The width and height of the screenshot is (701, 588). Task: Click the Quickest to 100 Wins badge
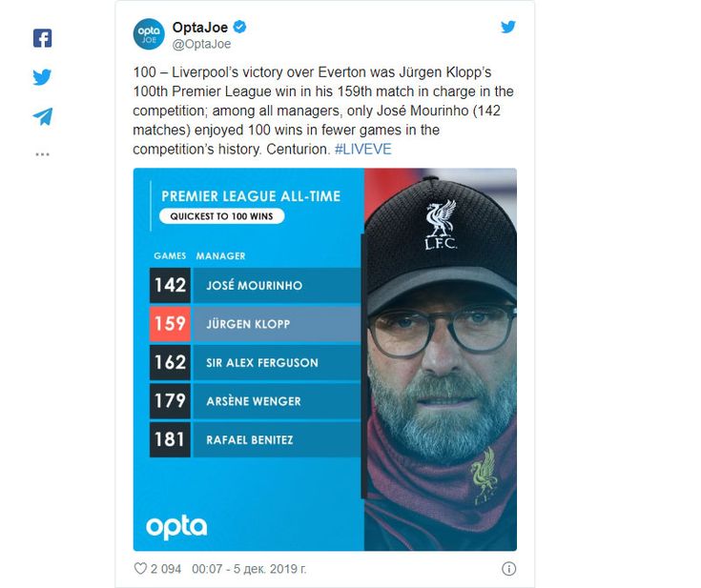pyautogui.click(x=221, y=216)
